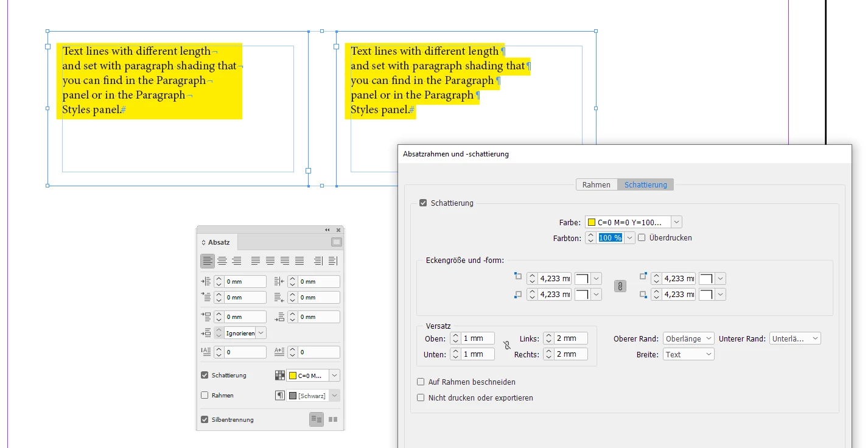Click the top-right corner size field
The height and width of the screenshot is (448, 868).
click(x=679, y=279)
